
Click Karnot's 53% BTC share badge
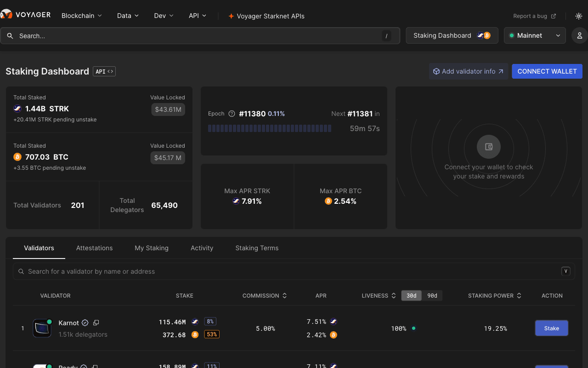[212, 334]
